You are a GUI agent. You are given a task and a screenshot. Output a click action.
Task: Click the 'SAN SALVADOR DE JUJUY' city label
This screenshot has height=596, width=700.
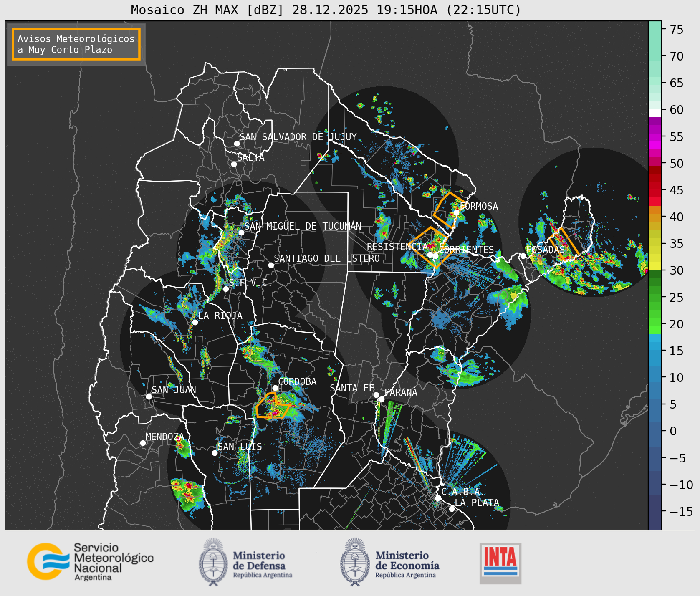click(298, 137)
